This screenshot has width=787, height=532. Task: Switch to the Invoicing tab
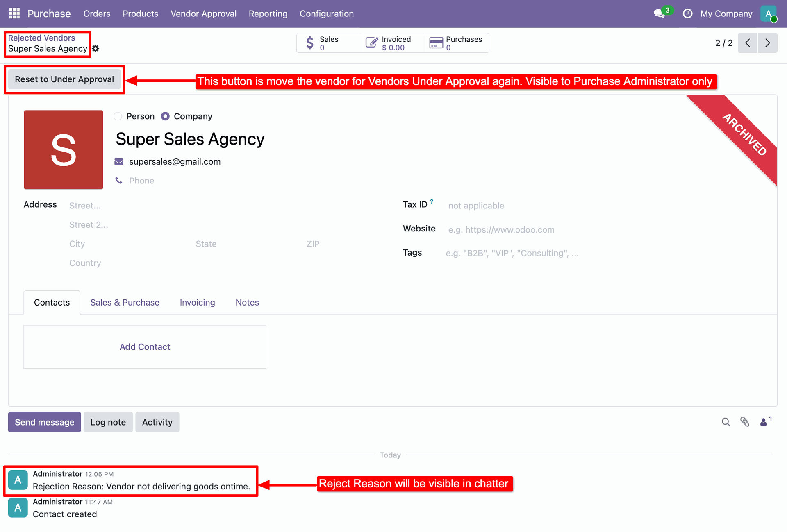coord(197,302)
